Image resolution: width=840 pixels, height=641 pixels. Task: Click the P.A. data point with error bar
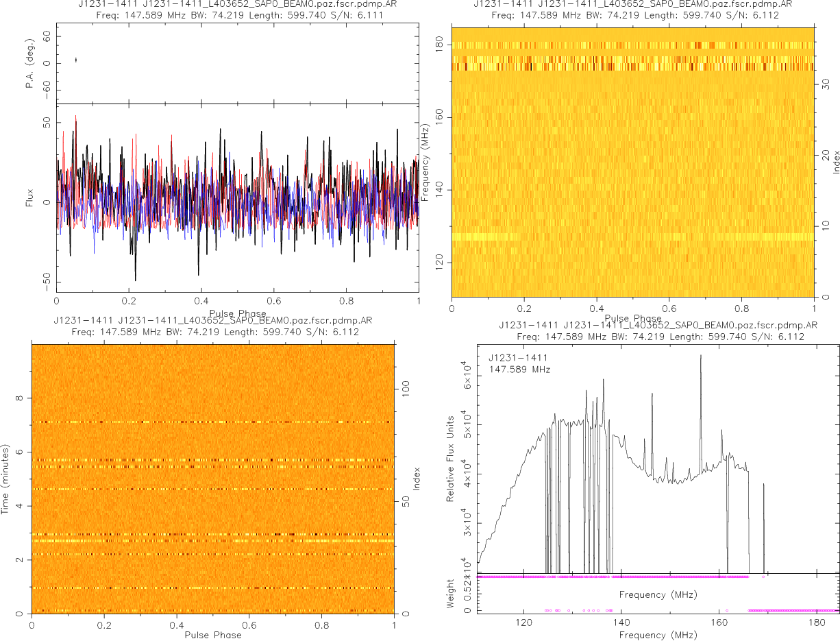coord(75,60)
